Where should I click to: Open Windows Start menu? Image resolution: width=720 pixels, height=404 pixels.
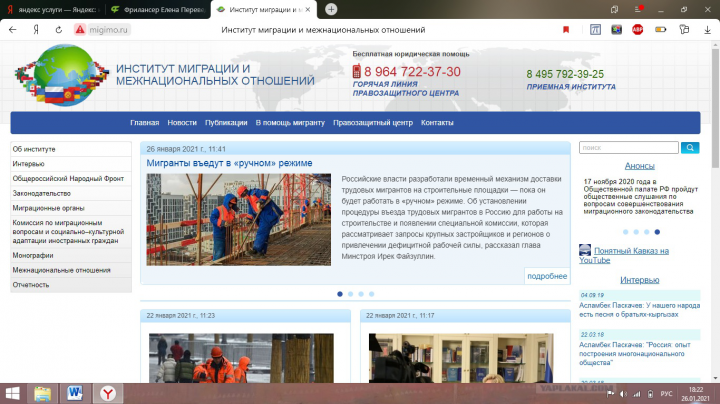(12, 393)
